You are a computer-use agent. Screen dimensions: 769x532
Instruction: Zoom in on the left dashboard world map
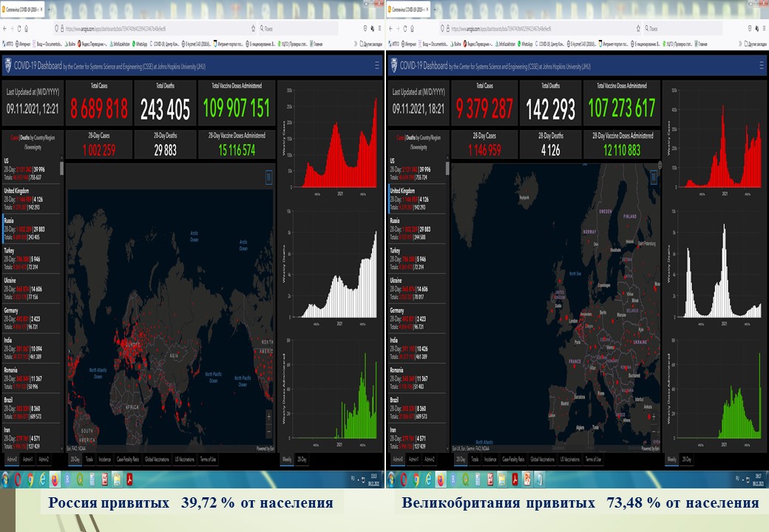[x=268, y=417]
